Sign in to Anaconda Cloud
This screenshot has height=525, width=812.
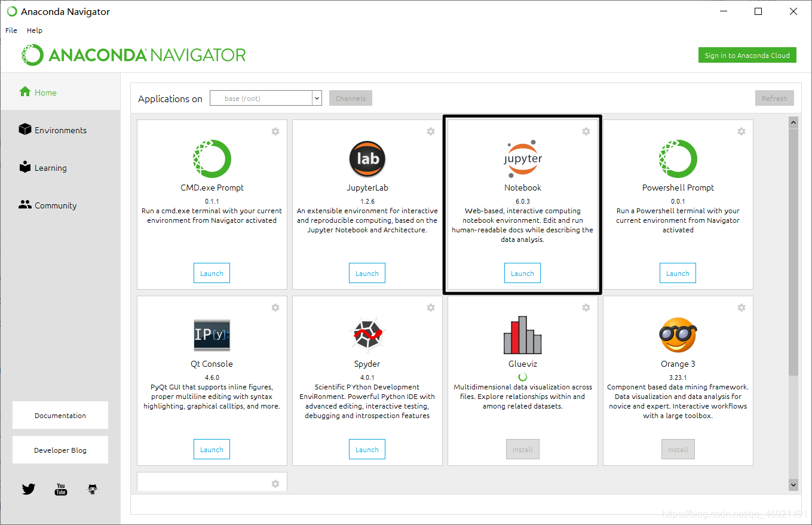click(747, 55)
